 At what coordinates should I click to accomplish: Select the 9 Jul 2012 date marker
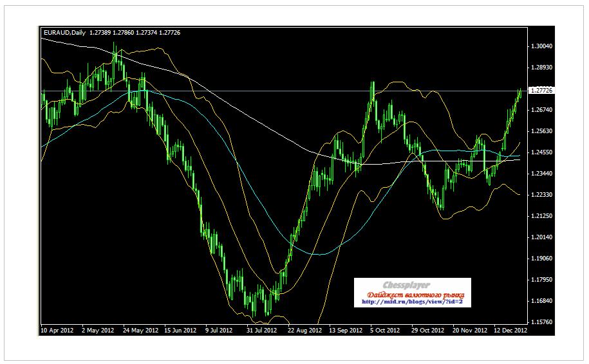[x=219, y=331]
